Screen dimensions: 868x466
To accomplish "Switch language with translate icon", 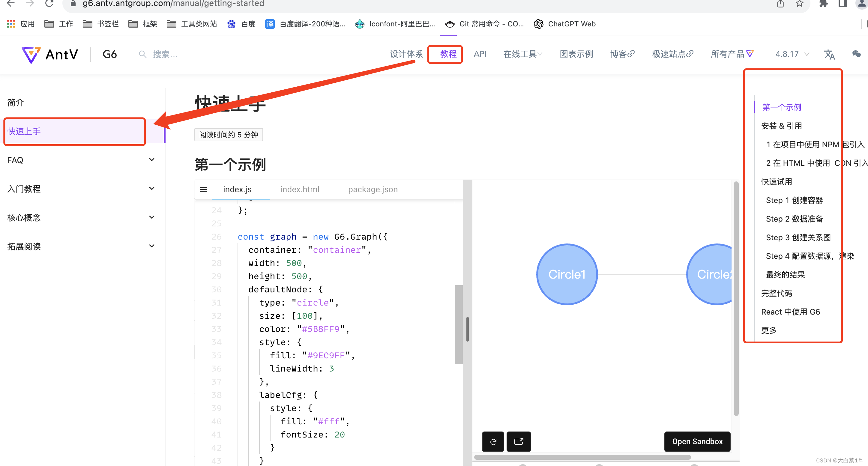I will tap(829, 54).
